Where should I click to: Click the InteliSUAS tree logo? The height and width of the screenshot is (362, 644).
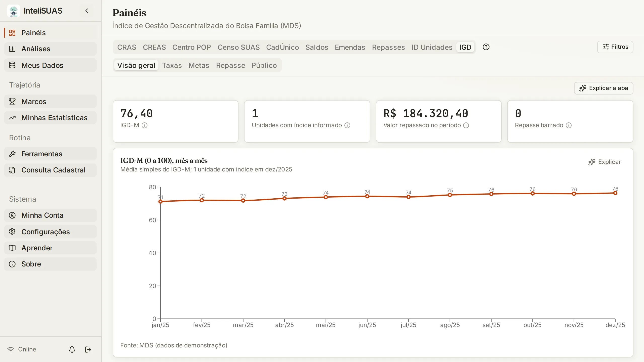coord(14,11)
